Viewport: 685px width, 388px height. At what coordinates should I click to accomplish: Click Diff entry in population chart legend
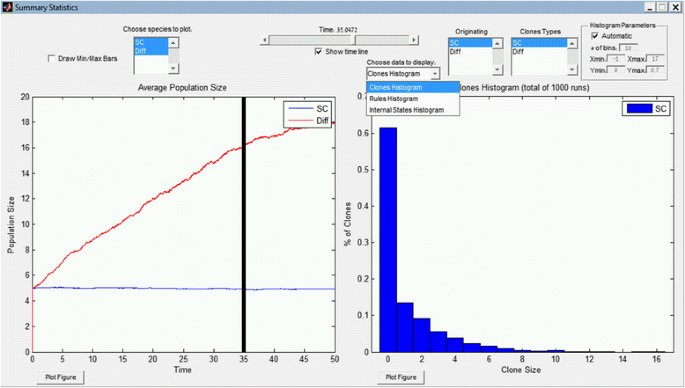pyautogui.click(x=308, y=120)
